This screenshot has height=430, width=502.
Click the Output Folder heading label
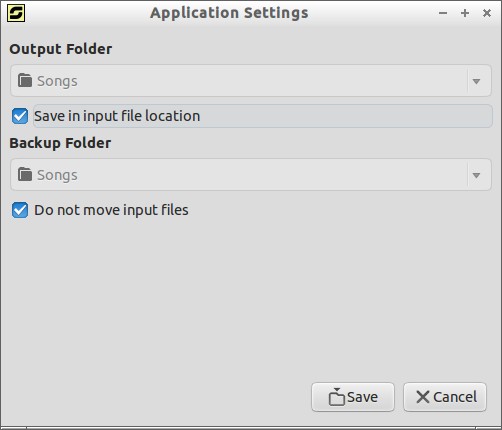(x=61, y=49)
